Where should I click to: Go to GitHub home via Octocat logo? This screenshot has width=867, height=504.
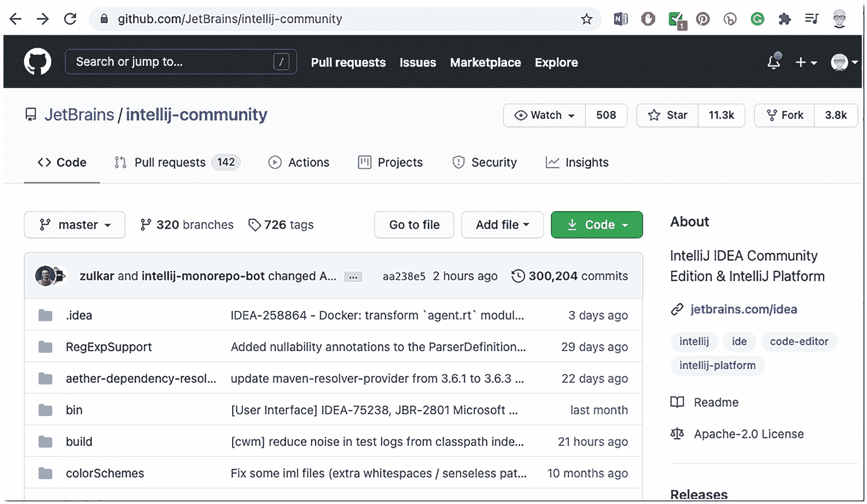coord(38,62)
